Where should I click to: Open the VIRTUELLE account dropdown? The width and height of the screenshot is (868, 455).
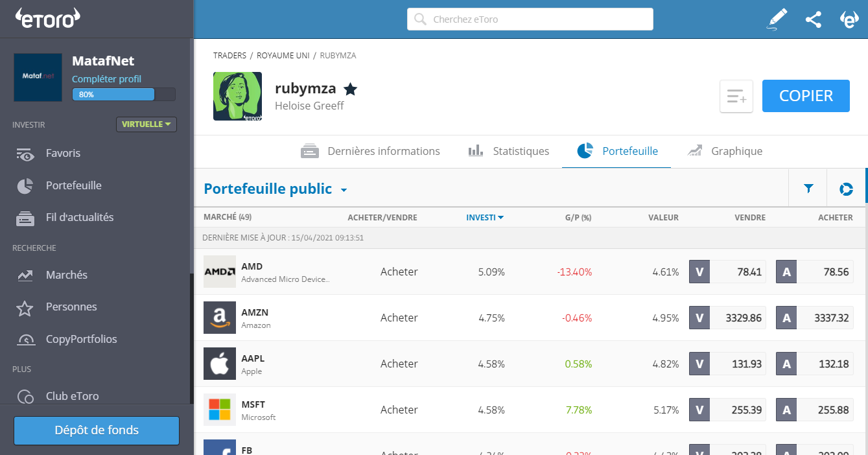[x=147, y=124]
